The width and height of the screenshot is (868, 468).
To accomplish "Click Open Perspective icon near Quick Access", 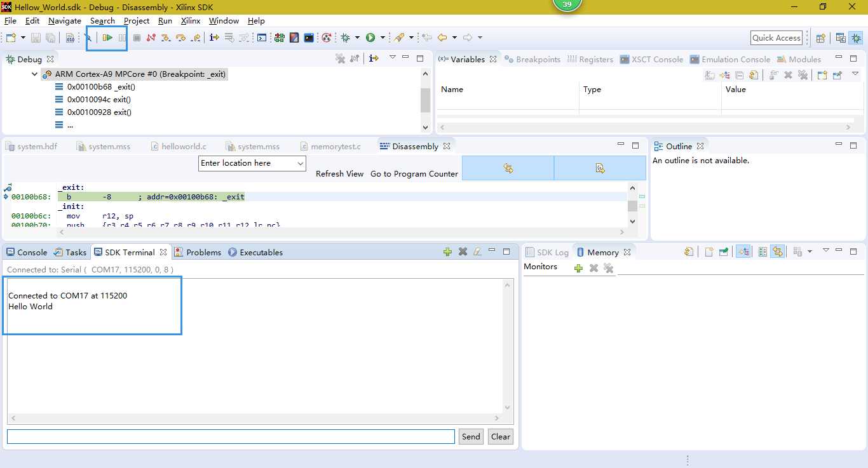I will pyautogui.click(x=820, y=38).
